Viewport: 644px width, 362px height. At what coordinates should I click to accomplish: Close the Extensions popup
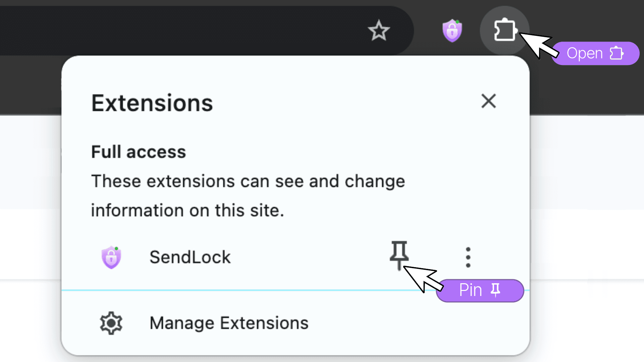point(488,101)
